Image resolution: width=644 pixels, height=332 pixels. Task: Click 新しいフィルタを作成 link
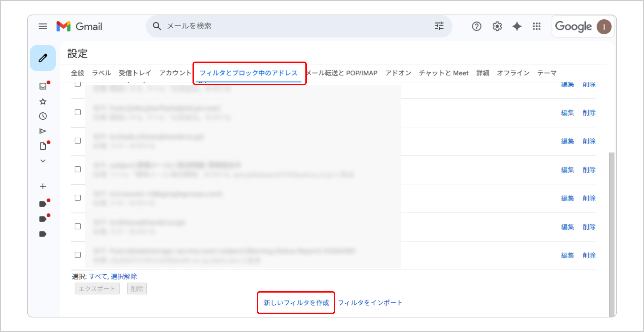(x=296, y=303)
